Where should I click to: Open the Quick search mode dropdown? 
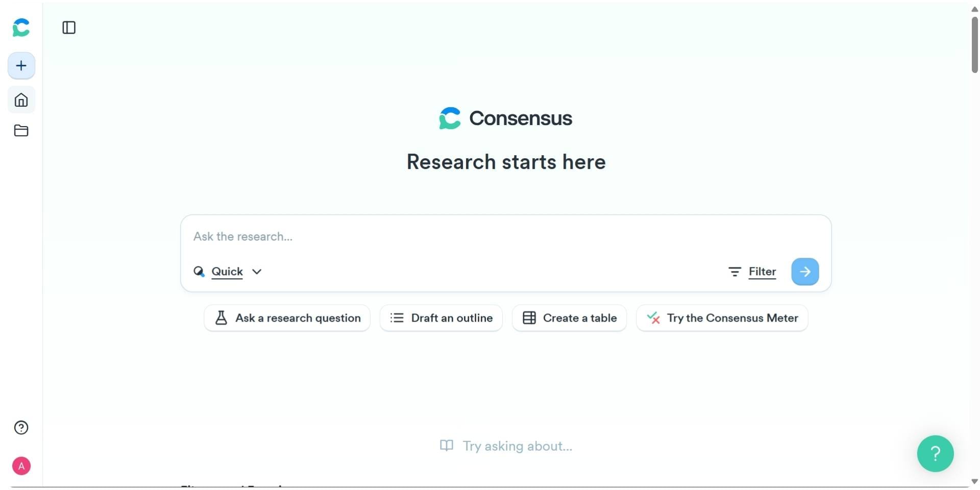coord(228,272)
